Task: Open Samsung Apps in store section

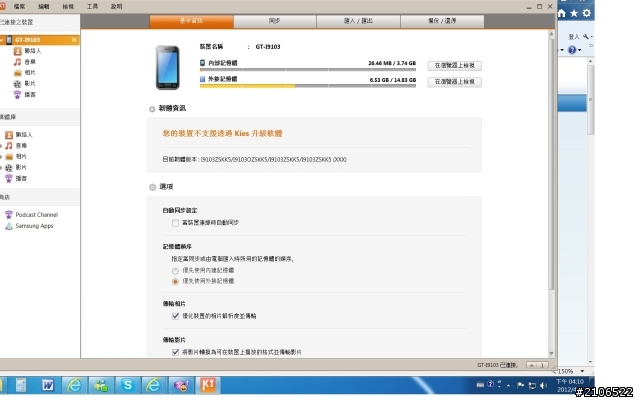Action: click(34, 226)
